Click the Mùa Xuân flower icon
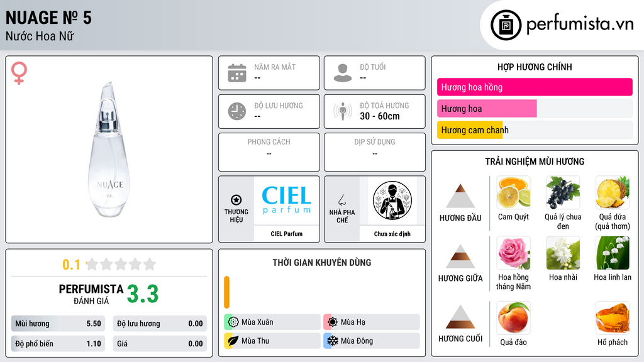644x362 pixels. [233, 322]
